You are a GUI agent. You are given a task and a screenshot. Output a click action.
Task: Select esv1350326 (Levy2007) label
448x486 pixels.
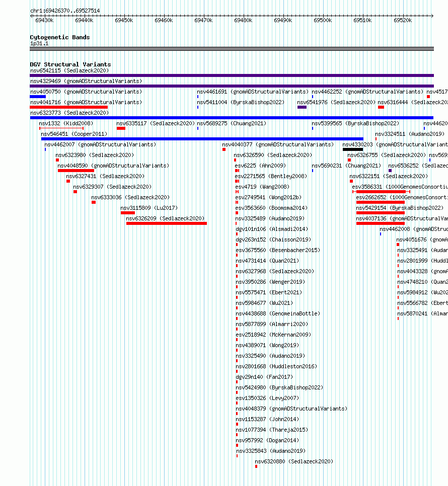(267, 397)
